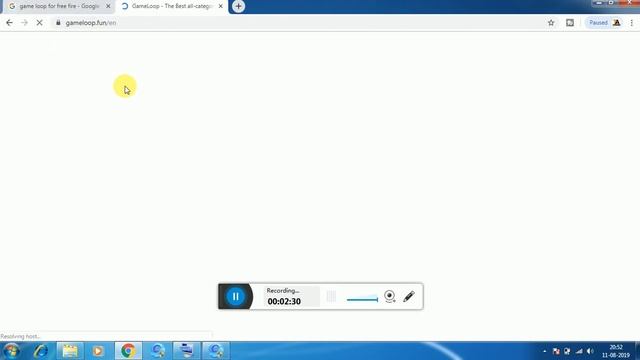The width and height of the screenshot is (640, 360).
Task: Stop loading the page
Action: pos(40,23)
